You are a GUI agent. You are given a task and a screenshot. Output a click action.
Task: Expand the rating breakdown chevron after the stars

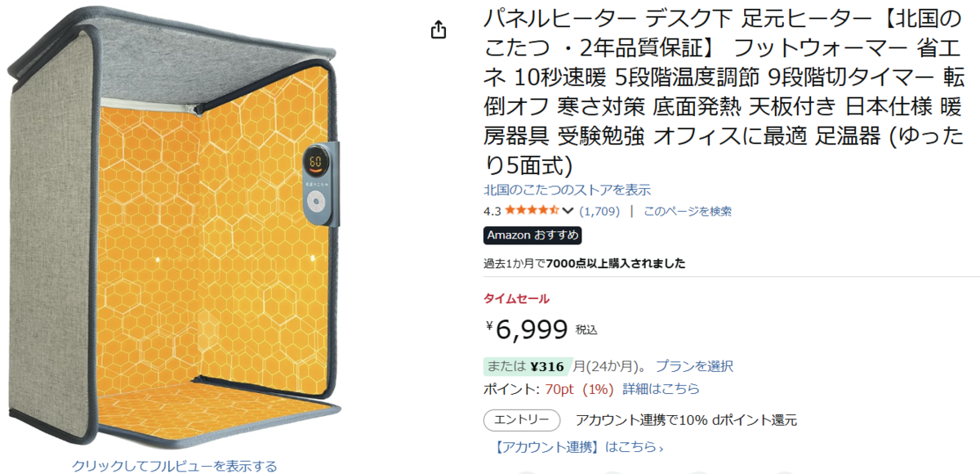568,212
